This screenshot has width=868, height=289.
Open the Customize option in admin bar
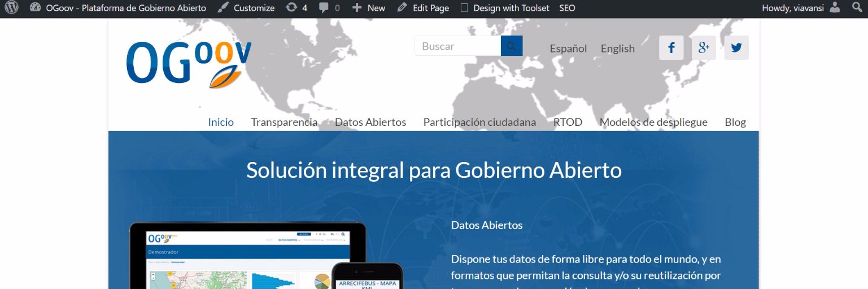(x=246, y=8)
